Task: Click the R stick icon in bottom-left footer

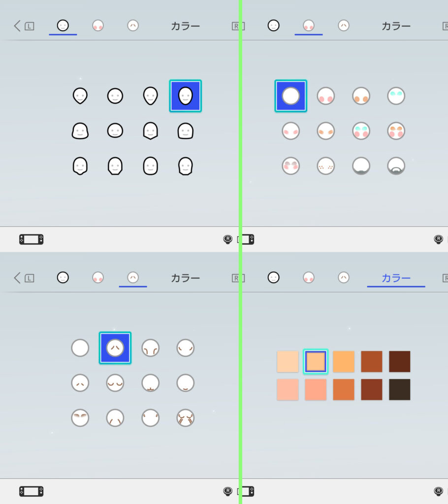Action: (x=228, y=492)
